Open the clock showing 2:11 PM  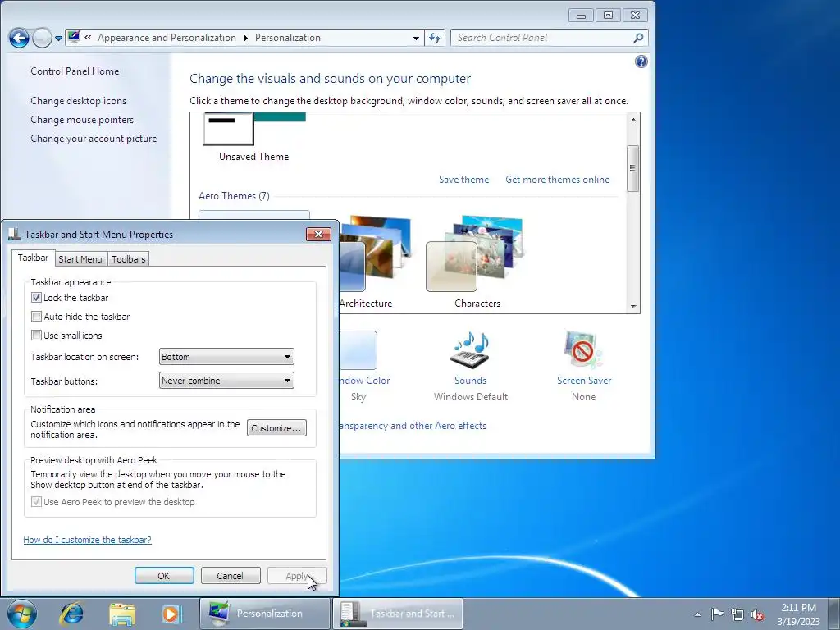point(798,614)
